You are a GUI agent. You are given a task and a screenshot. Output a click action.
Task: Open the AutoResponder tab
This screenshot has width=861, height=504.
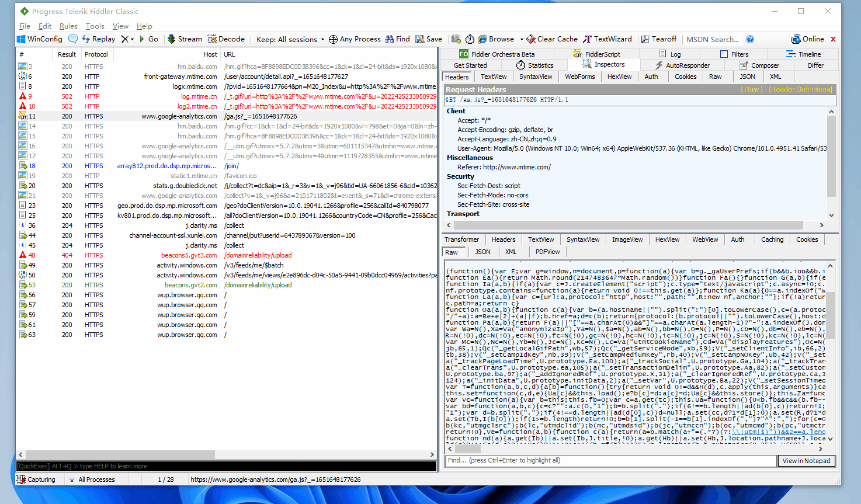click(x=682, y=65)
